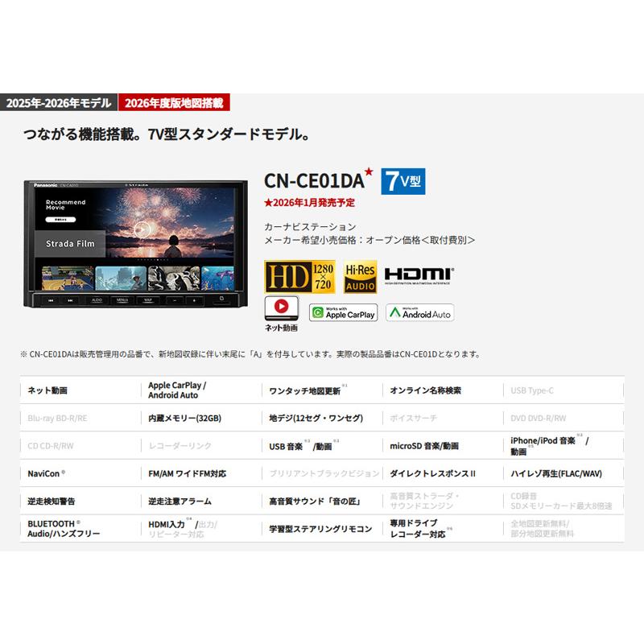Click the 専用ドライブレコーダー対応 feature cell
The image size is (644, 644).
pos(442,529)
